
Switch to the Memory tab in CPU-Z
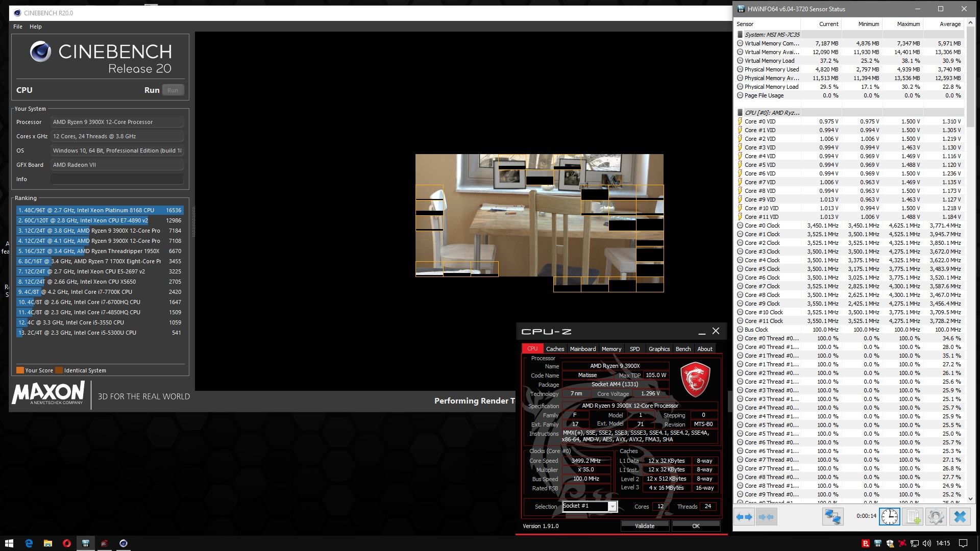click(x=611, y=349)
